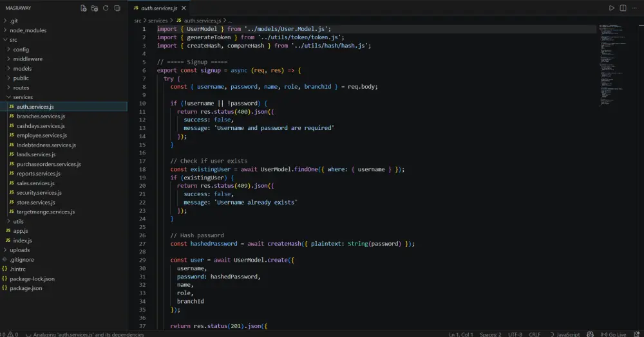Click Go Live in status bar

(x=614, y=334)
